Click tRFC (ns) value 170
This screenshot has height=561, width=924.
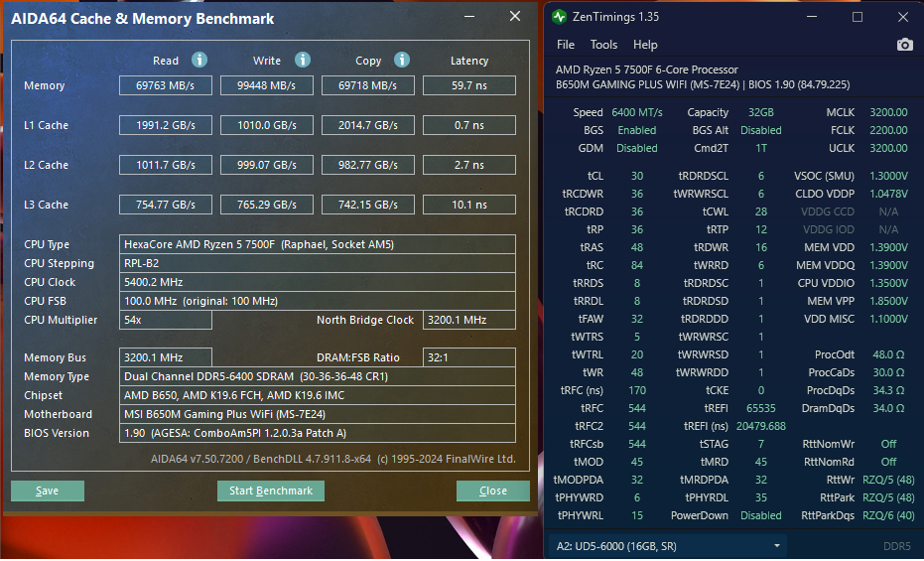click(637, 390)
